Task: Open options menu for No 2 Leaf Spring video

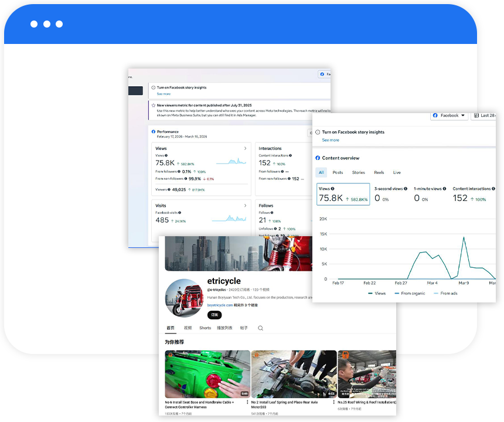Action: tap(333, 403)
